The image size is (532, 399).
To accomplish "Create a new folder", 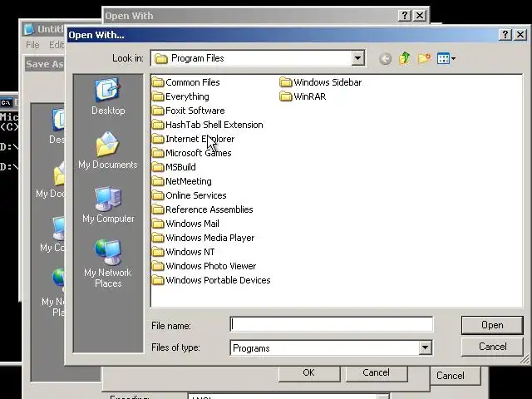I will click(424, 59).
